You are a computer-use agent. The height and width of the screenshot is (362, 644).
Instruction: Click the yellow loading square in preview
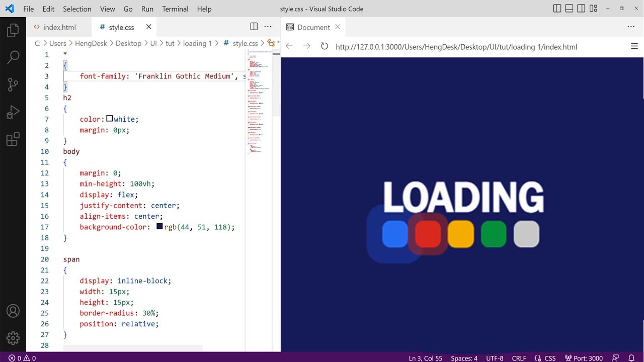[461, 234]
